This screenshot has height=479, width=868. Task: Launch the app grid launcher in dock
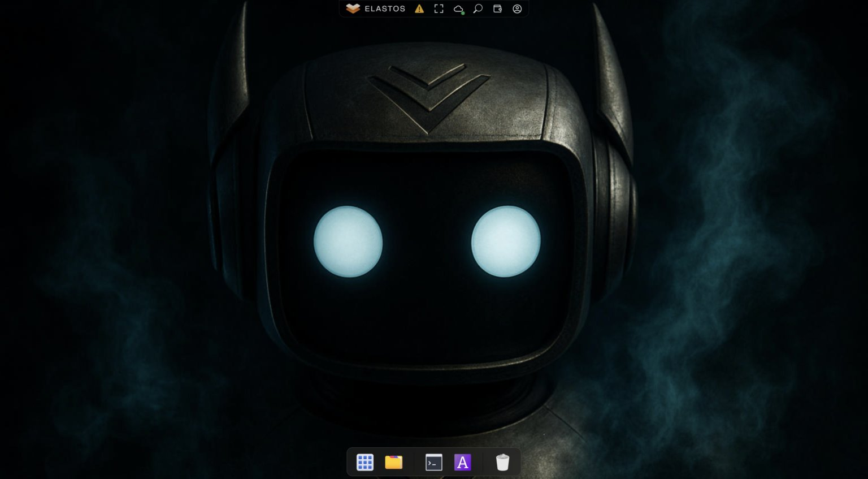click(365, 462)
